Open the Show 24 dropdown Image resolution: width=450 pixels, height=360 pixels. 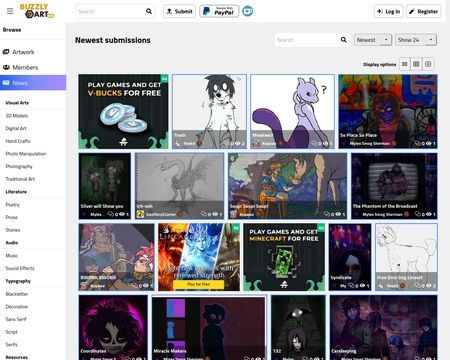(x=416, y=40)
